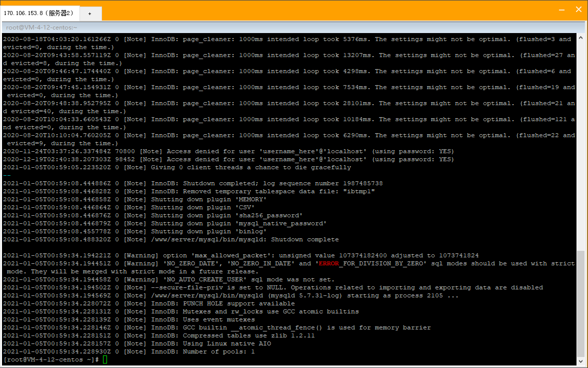The image size is (588, 368).
Task: Click the scrollbar up arrow
Action: (x=580, y=38)
